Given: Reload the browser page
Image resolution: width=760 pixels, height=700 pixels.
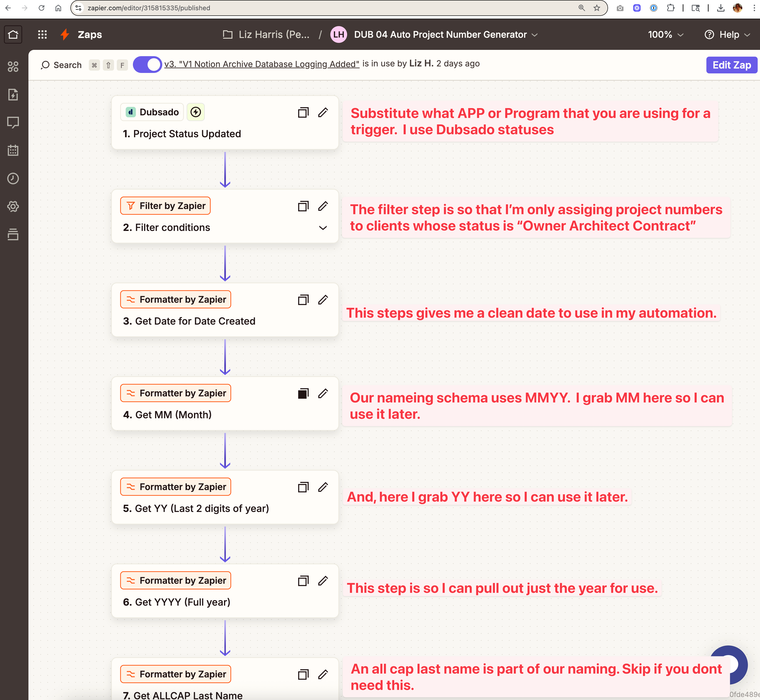Looking at the screenshot, I should (x=42, y=8).
